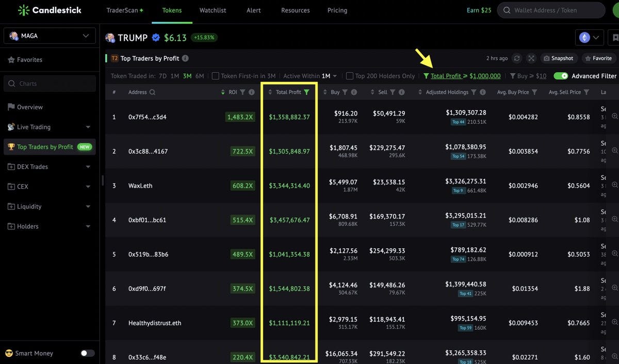The image size is (619, 364).
Task: Go to the Pricing page
Action: [x=337, y=10]
